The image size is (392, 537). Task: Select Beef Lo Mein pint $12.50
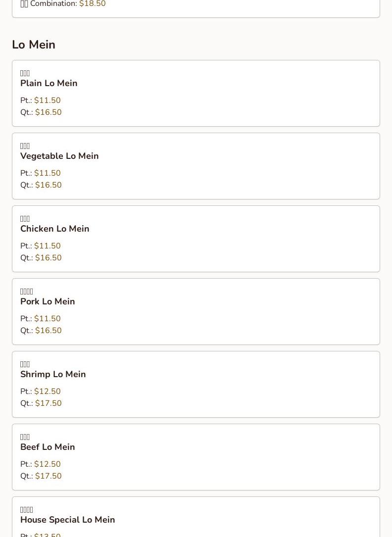pos(47,464)
